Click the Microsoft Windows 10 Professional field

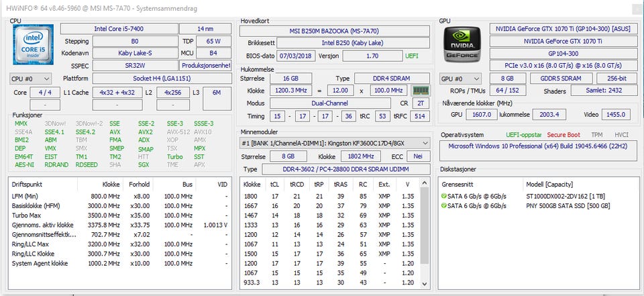click(x=538, y=150)
